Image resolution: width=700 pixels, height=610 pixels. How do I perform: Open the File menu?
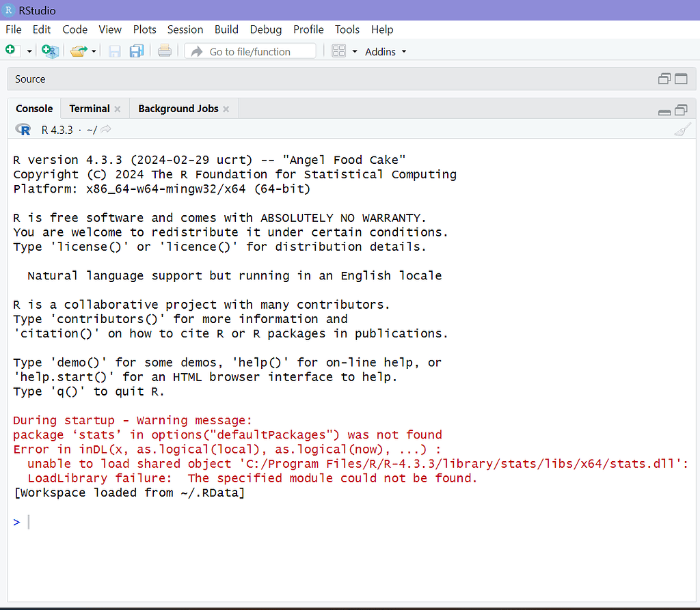pos(14,29)
